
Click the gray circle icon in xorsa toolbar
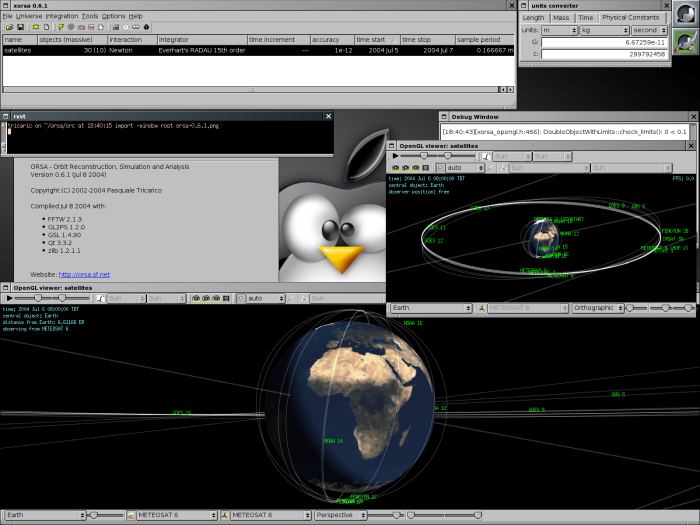pyautogui.click(x=71, y=27)
